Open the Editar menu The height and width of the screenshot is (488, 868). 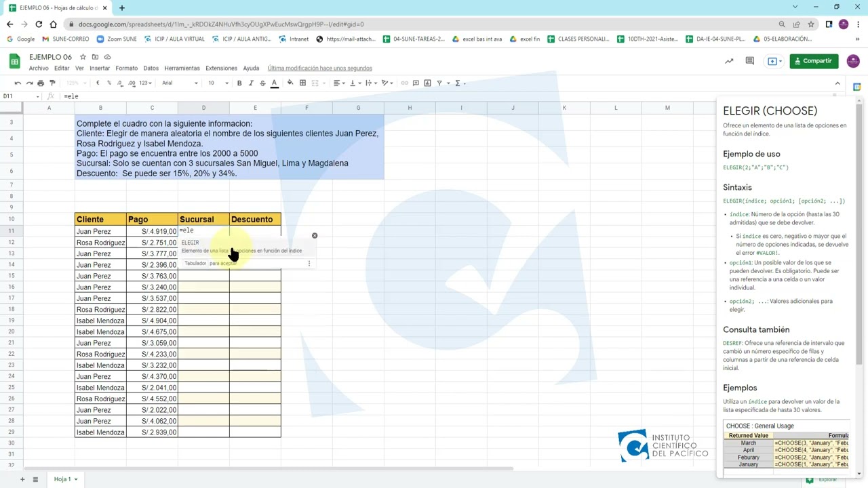click(x=62, y=68)
